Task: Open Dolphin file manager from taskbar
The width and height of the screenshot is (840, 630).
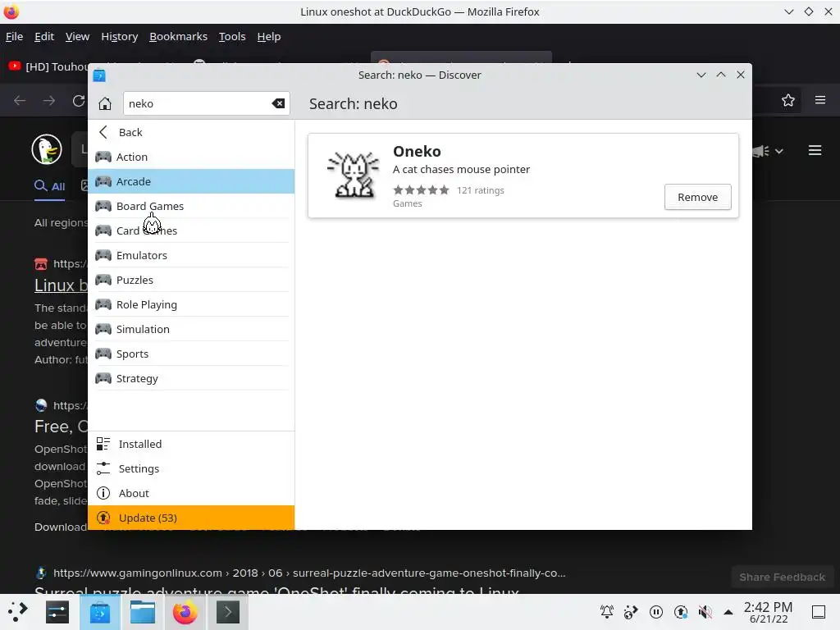Action: 143,612
